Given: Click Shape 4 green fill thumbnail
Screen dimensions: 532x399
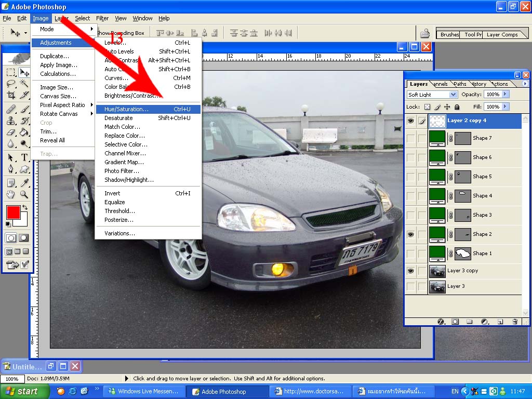Looking at the screenshot, I should tap(437, 195).
